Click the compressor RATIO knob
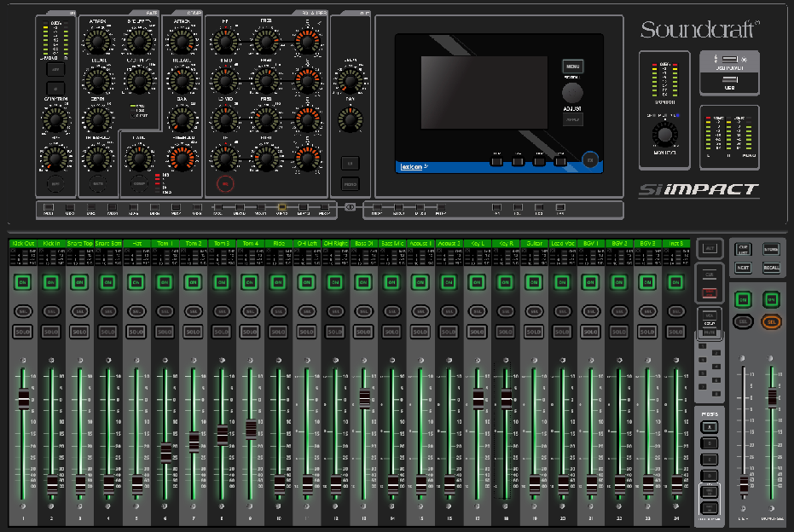The width and height of the screenshot is (794, 532). [x=139, y=158]
